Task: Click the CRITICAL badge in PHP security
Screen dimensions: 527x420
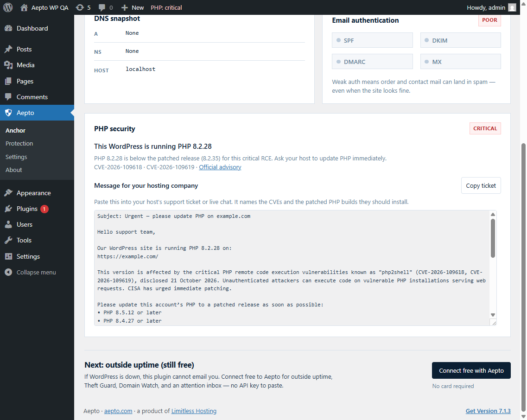Action: pos(485,128)
